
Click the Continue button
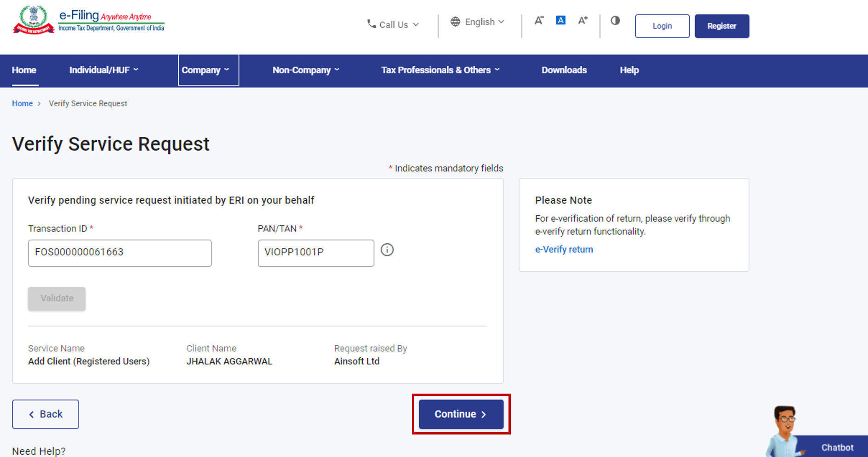click(461, 414)
